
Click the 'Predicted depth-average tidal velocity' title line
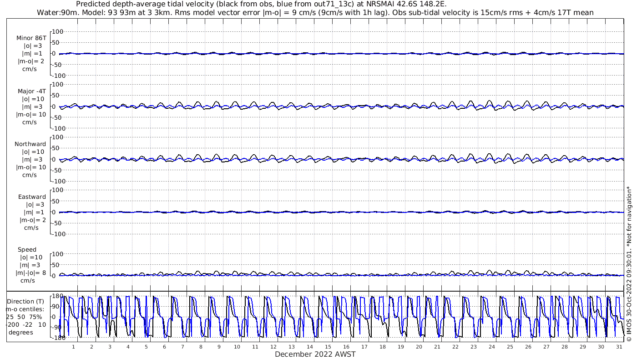(x=262, y=4)
